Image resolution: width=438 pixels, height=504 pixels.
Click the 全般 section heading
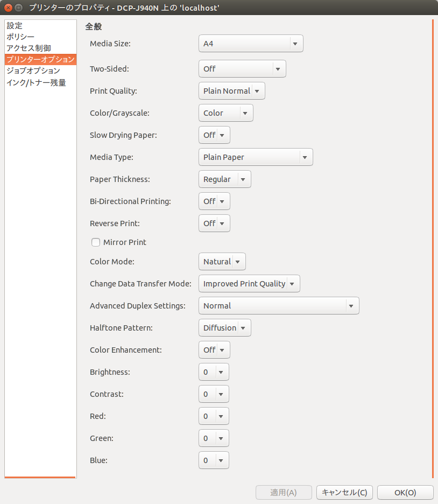(x=94, y=27)
